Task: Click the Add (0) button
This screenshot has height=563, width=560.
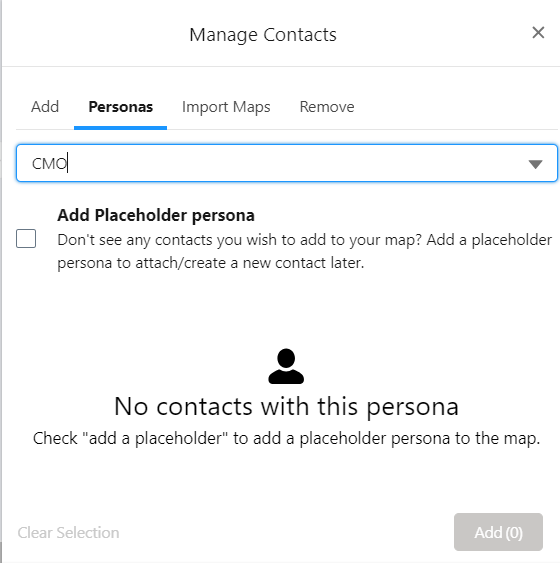Action: coord(498,532)
